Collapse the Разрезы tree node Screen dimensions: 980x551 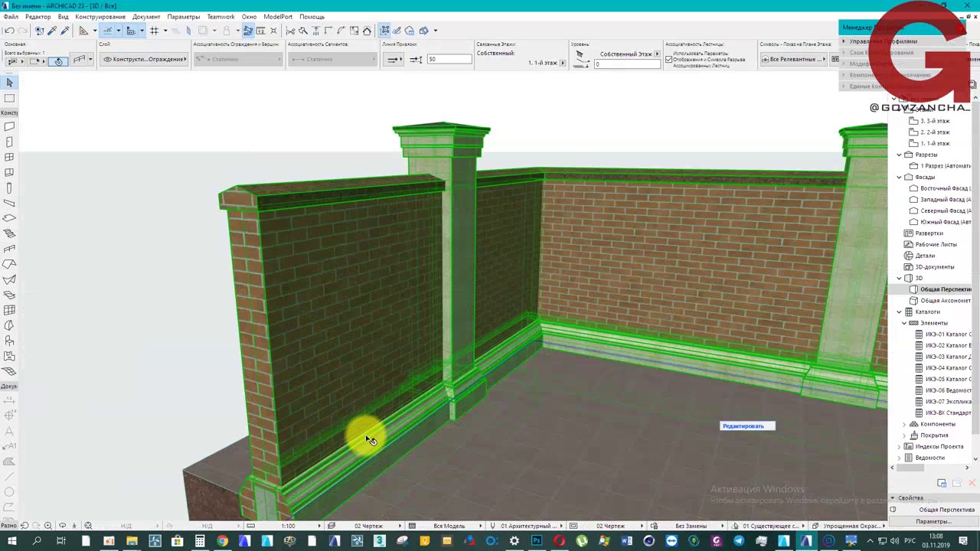click(900, 155)
